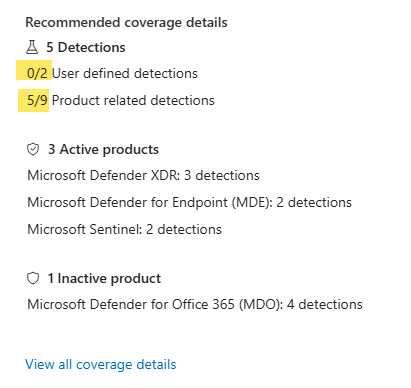Click the User defined detections label

(125, 73)
